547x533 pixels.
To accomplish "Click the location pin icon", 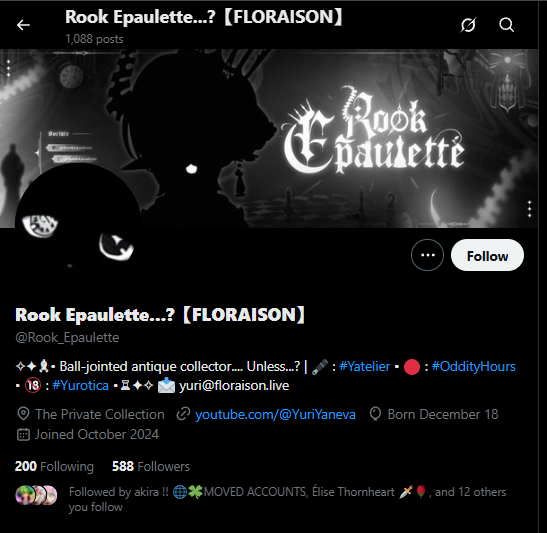I will pos(23,414).
